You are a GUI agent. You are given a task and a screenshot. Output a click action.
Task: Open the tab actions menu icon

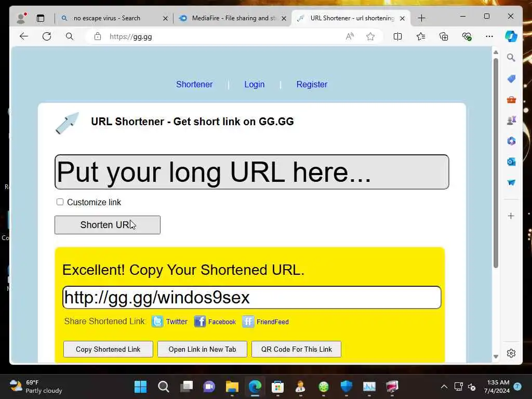pos(41,18)
